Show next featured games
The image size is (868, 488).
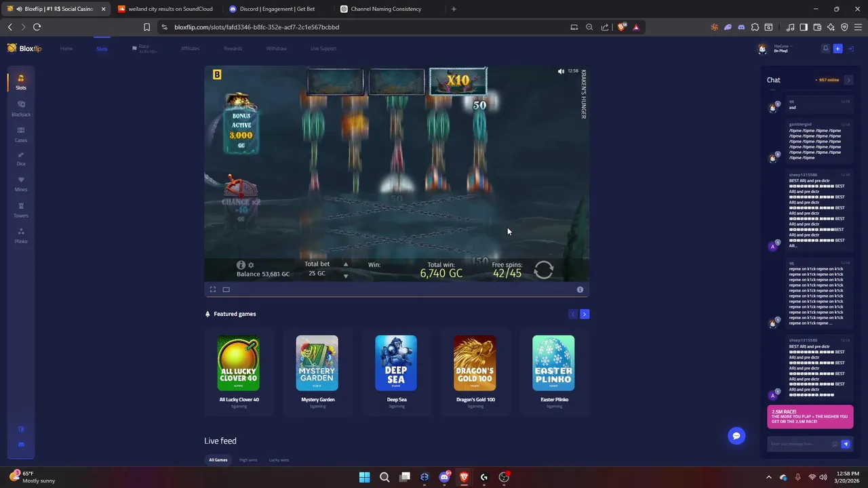[585, 314]
